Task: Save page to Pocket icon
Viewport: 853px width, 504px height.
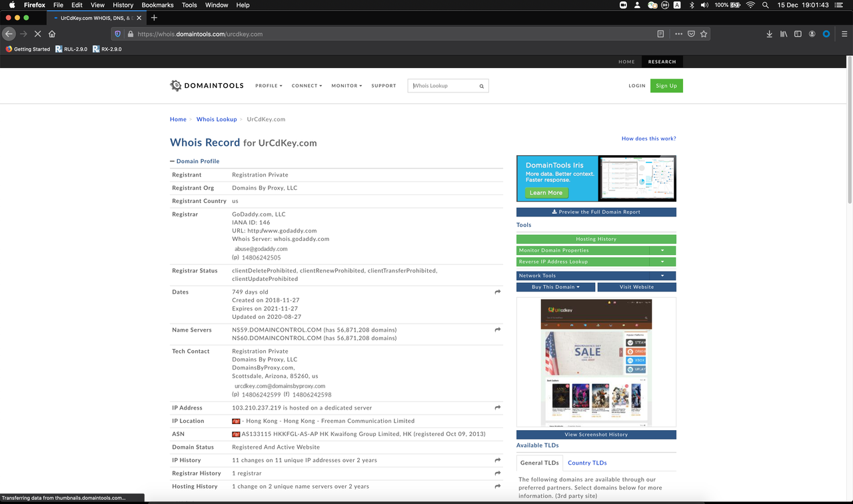Action: point(691,34)
